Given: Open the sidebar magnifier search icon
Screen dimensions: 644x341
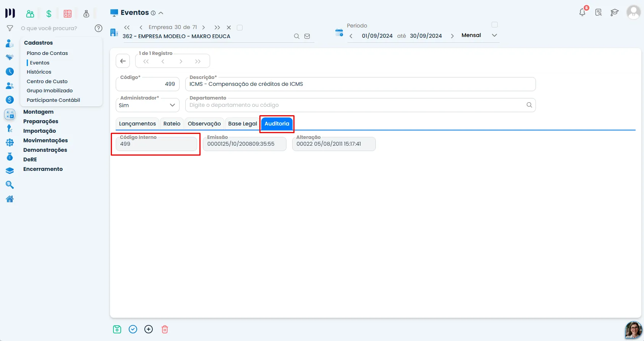Looking at the screenshot, I should tap(10, 185).
